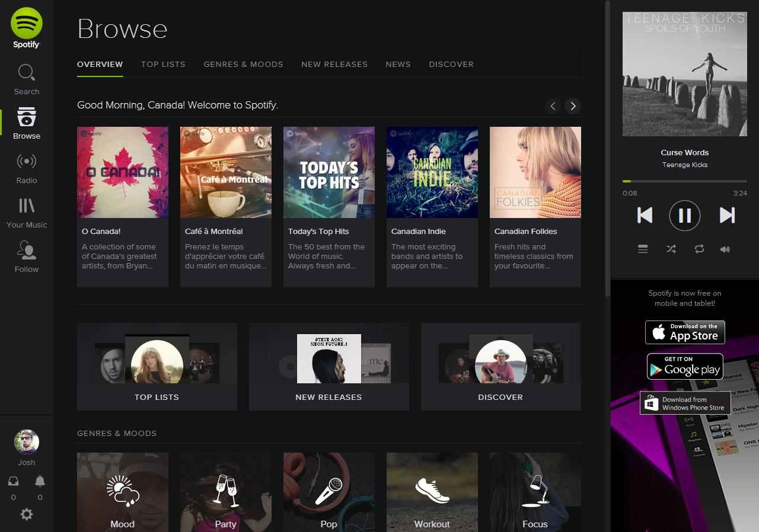This screenshot has width=759, height=532.
Task: Toggle shuffle mode
Action: click(671, 249)
